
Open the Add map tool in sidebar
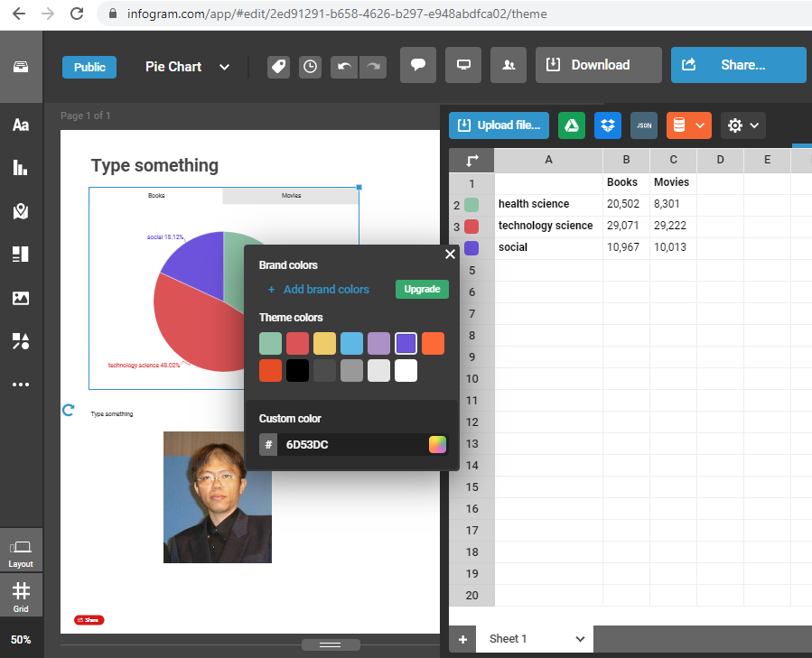coord(21,211)
